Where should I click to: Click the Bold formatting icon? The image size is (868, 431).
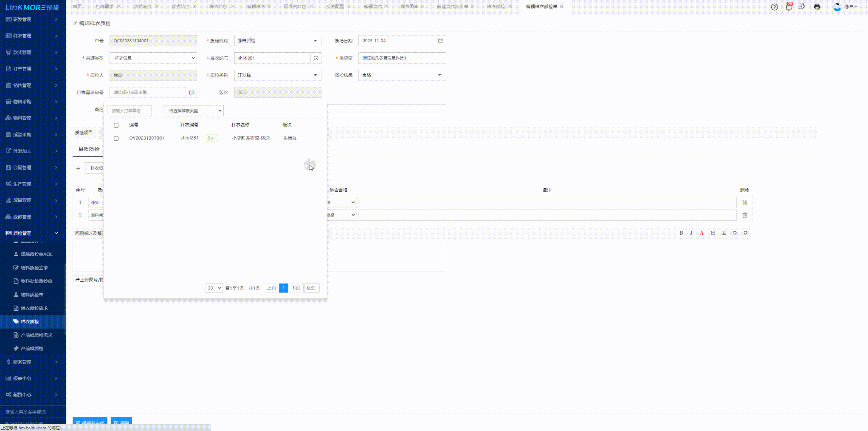pos(681,233)
